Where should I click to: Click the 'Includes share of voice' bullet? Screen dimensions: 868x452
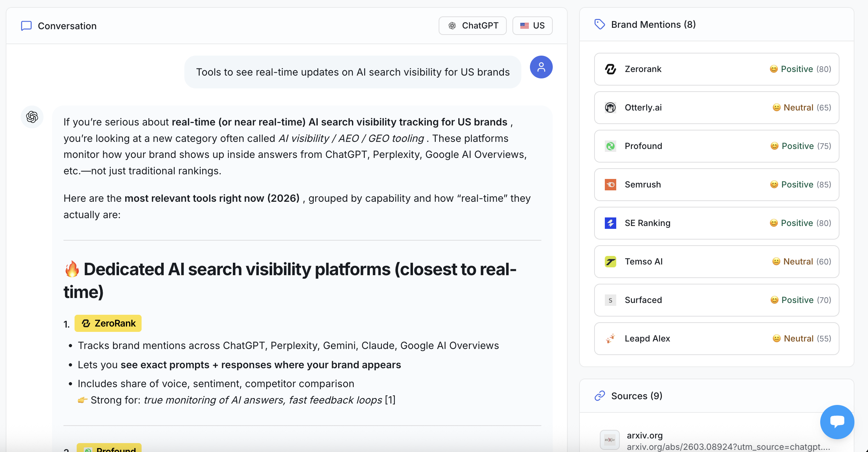coord(216,384)
